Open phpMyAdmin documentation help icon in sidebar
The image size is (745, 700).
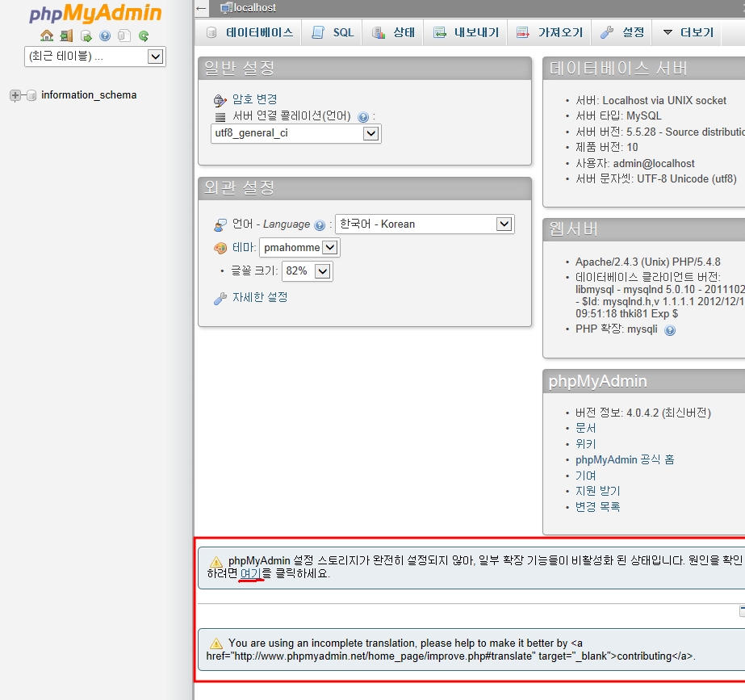(x=105, y=36)
